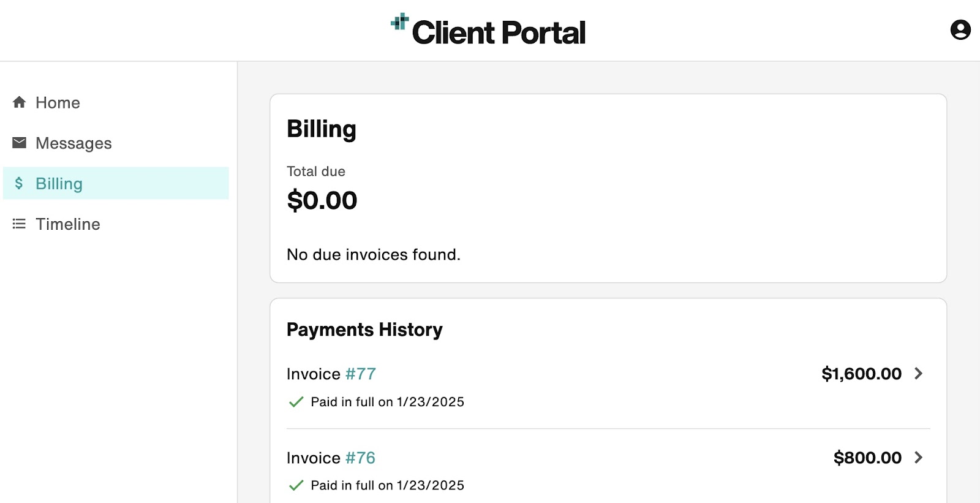This screenshot has height=503, width=980.
Task: Click Invoice #77 green checkmark icon
Action: coord(296,402)
